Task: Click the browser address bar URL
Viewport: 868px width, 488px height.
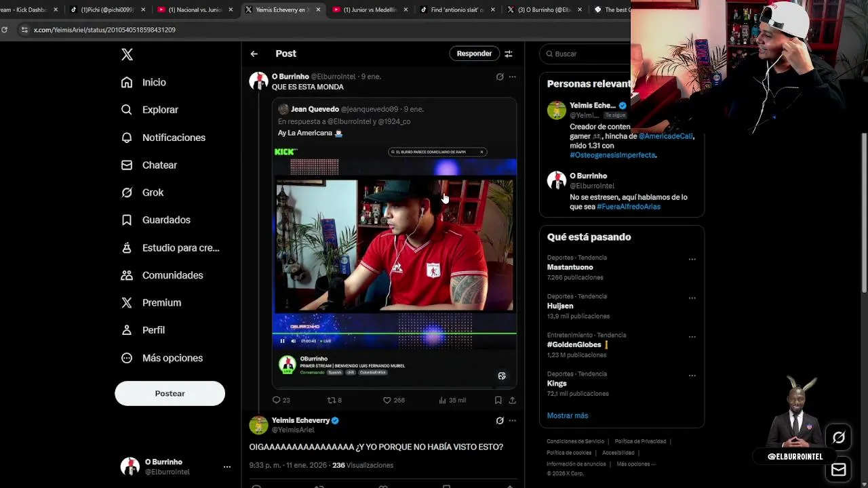Action: point(104,30)
